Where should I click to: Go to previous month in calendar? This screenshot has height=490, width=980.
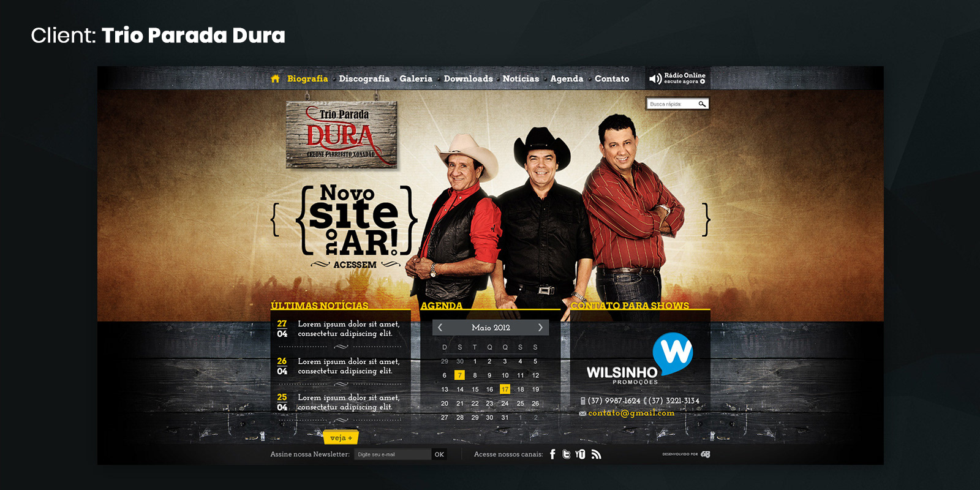[440, 328]
